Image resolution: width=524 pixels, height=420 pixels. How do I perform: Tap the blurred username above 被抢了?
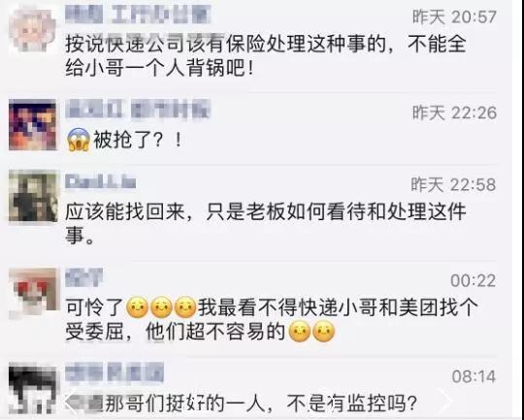(138, 111)
